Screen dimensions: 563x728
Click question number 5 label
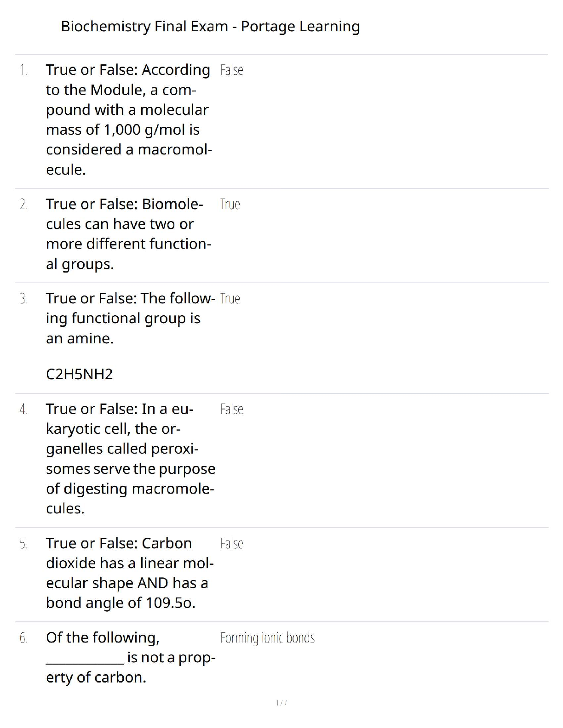coord(24,544)
